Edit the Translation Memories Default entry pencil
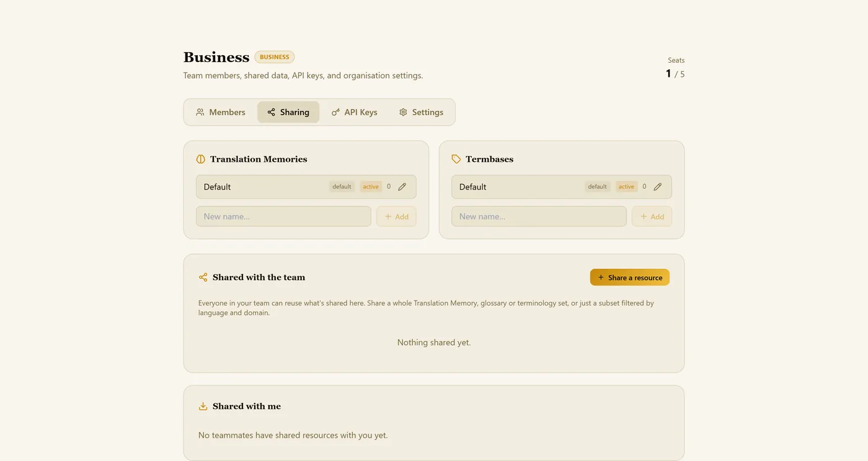Screen dimensions: 868x461 pos(402,187)
